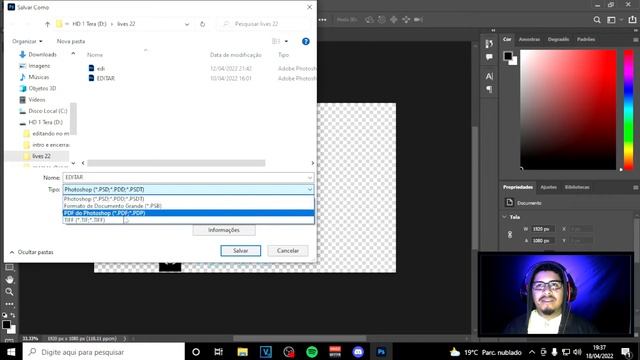The width and height of the screenshot is (640, 360).
Task: Go up one folder level in Salvar Como
Action: coord(47,24)
